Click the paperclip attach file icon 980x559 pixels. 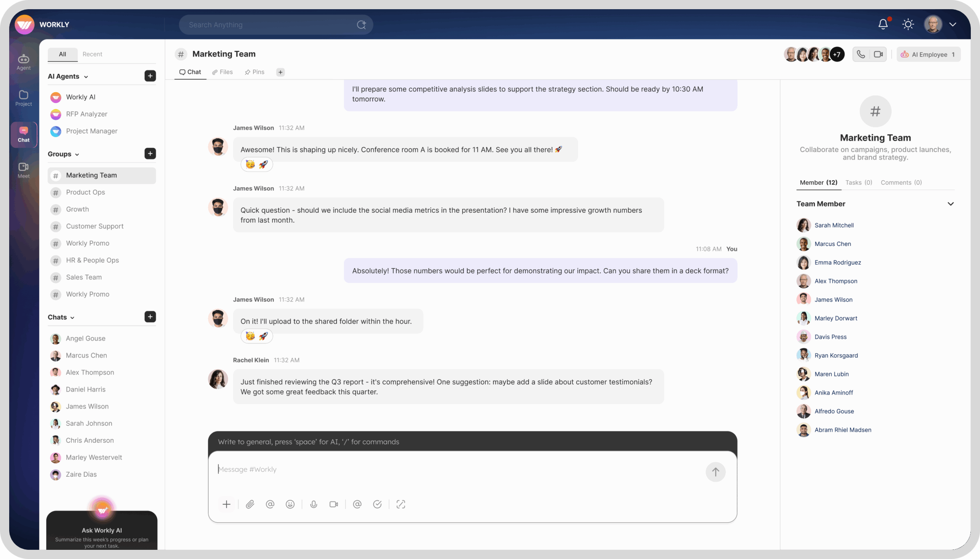pyautogui.click(x=250, y=504)
